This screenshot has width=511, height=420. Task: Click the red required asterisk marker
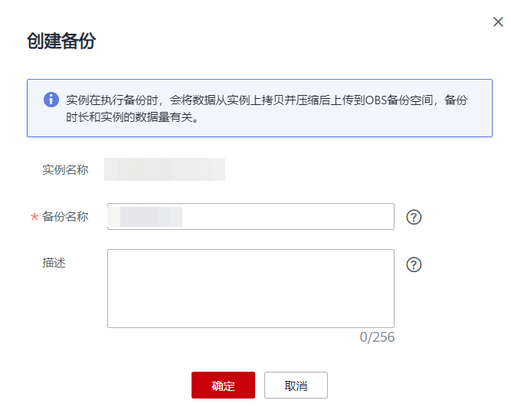(34, 218)
